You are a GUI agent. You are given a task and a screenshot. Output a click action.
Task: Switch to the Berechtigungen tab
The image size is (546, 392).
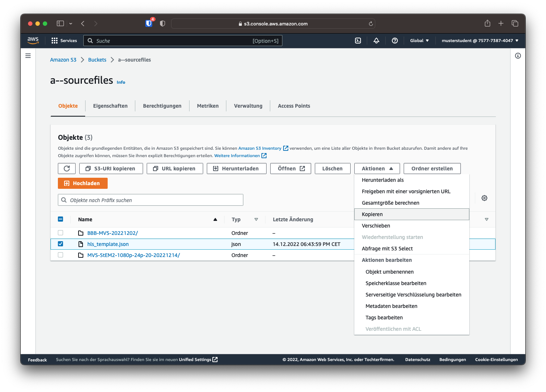[162, 106]
